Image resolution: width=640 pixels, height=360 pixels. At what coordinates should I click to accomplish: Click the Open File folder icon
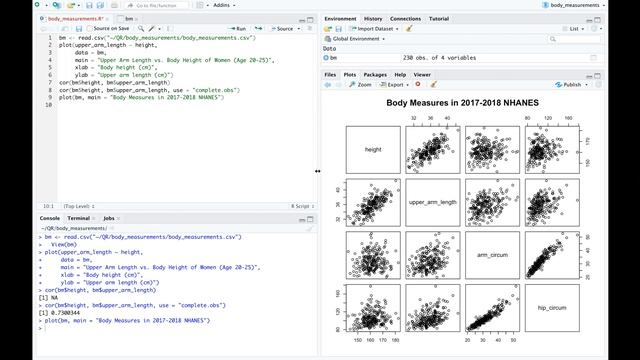71,5
